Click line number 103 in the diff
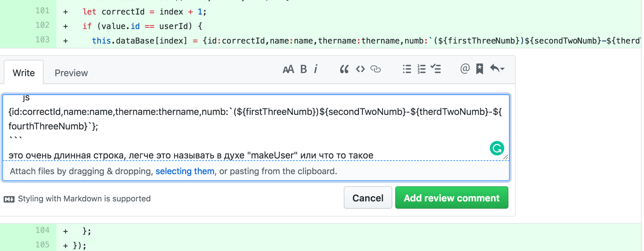644x251 pixels. (x=42, y=40)
